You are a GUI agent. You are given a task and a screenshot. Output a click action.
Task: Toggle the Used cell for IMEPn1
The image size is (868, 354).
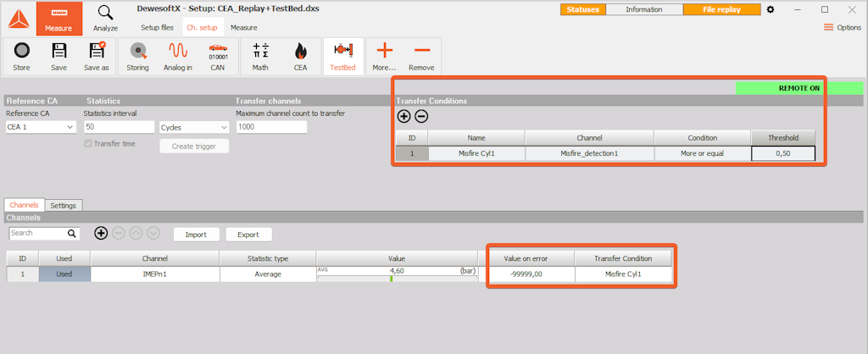pyautogui.click(x=64, y=274)
